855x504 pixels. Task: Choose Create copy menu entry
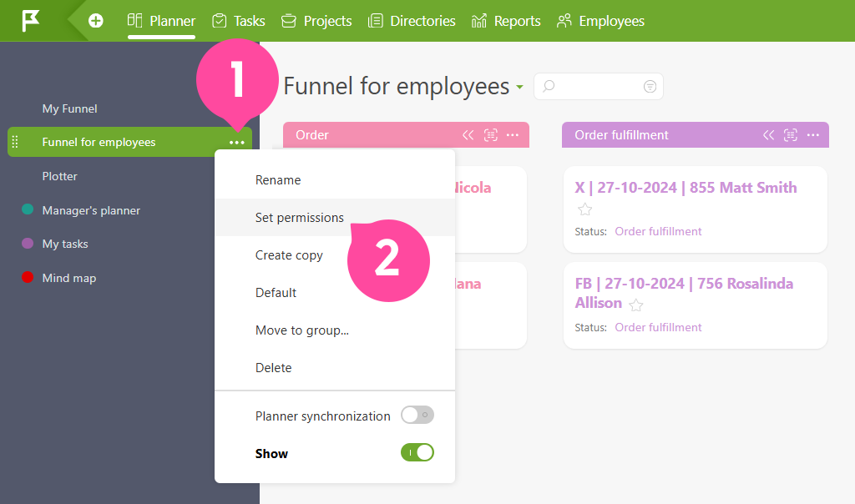click(335, 255)
